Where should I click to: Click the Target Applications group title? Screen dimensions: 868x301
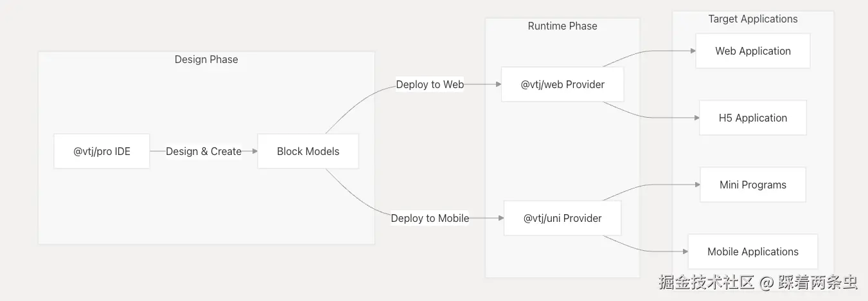coord(752,19)
